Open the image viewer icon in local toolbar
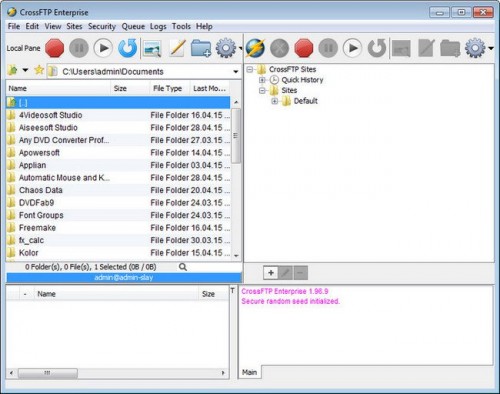The height and width of the screenshot is (394, 500). coord(152,49)
